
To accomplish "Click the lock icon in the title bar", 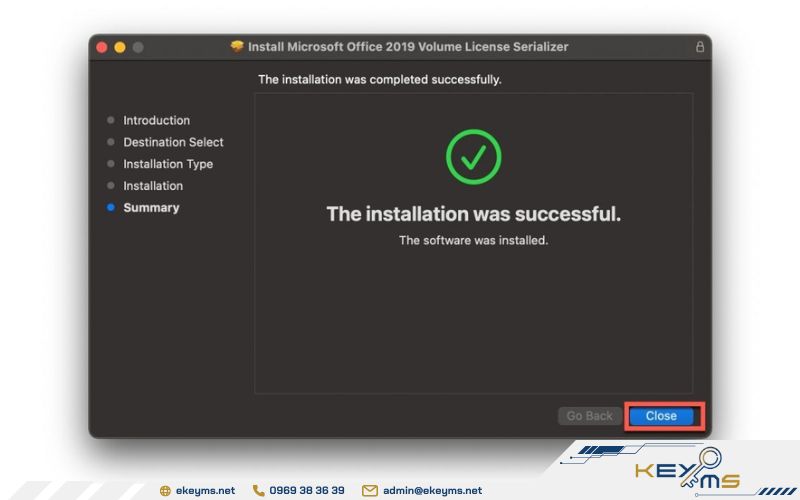I will (699, 47).
